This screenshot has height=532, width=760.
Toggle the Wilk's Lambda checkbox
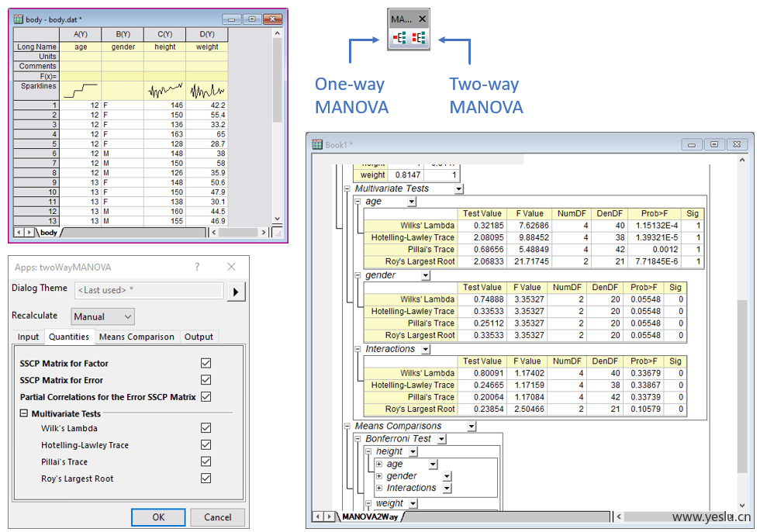tap(206, 428)
